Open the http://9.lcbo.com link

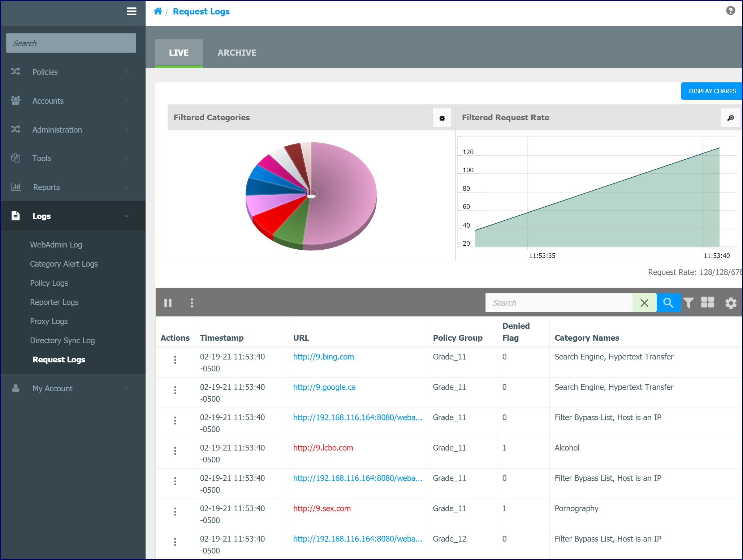click(323, 448)
